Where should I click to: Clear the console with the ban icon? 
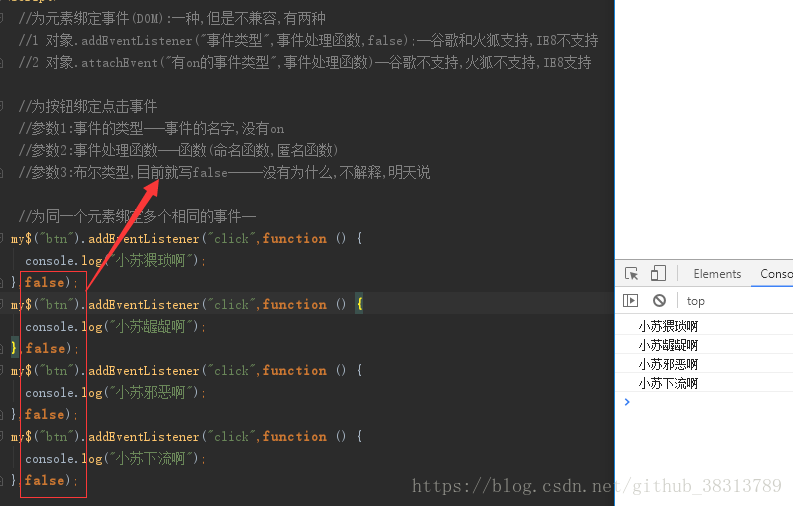click(659, 301)
